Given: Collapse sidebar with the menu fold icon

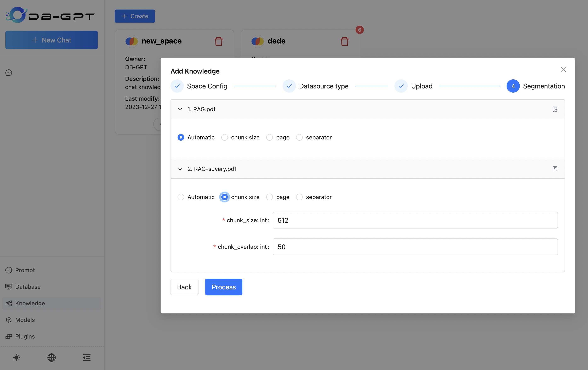Looking at the screenshot, I should (x=87, y=358).
